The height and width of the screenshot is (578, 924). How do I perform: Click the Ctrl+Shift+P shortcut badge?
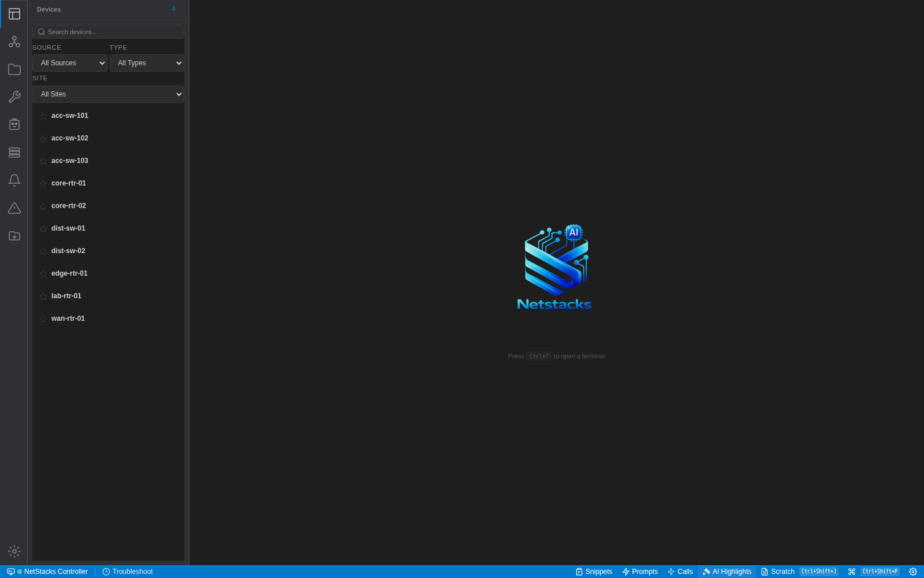[x=880, y=572]
